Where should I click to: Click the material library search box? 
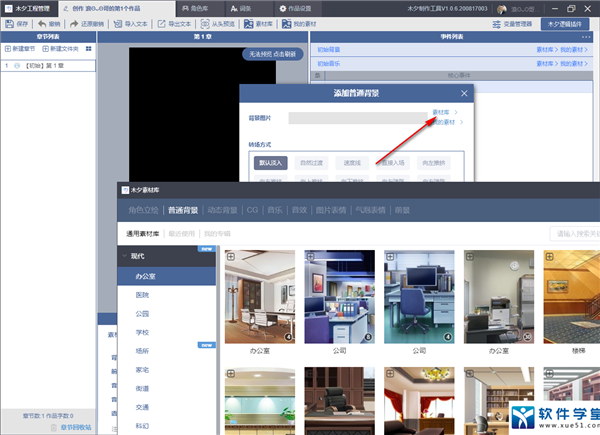[x=575, y=234]
